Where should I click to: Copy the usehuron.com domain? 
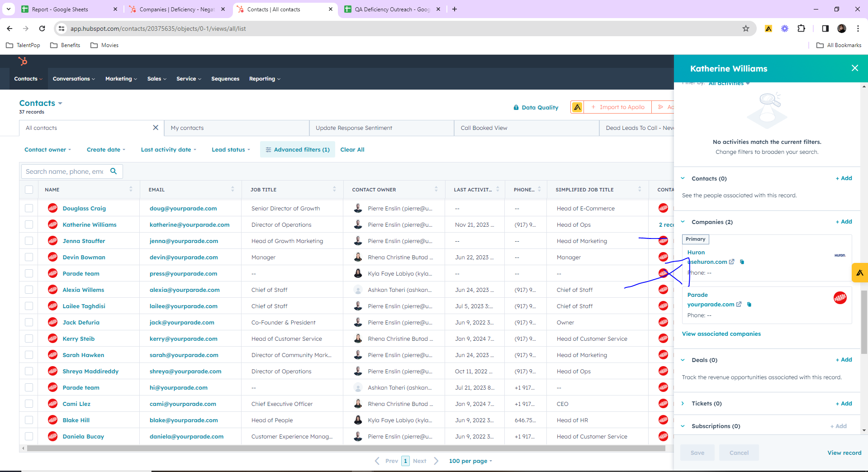point(742,262)
